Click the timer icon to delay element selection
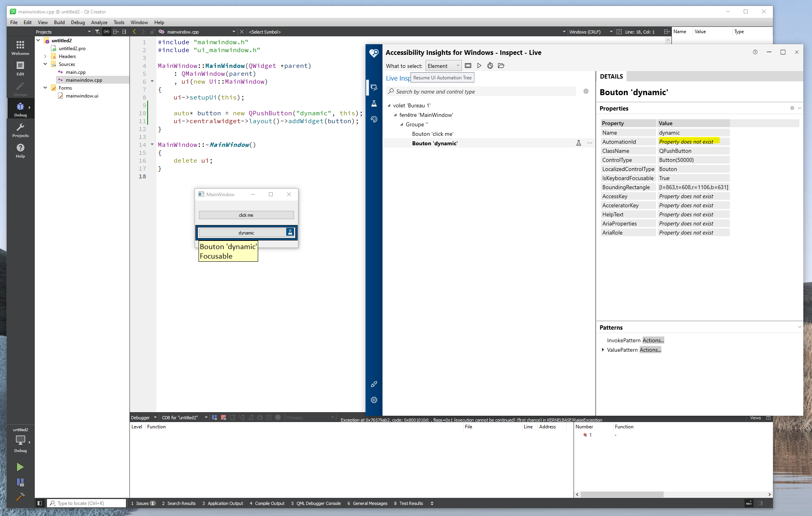The image size is (812, 516). pyautogui.click(x=490, y=66)
